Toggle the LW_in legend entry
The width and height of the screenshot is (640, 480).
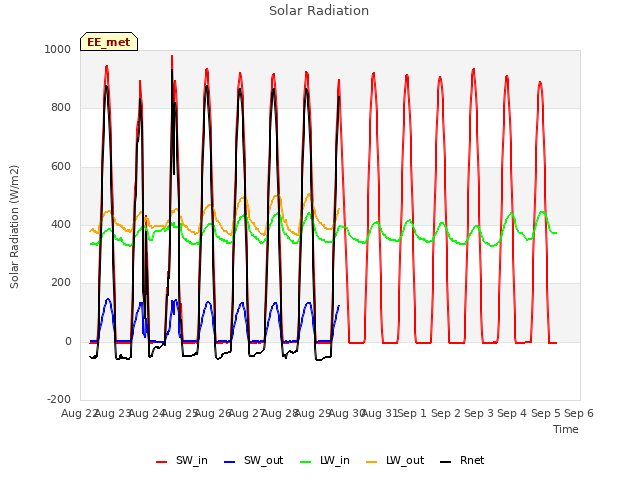click(x=325, y=461)
